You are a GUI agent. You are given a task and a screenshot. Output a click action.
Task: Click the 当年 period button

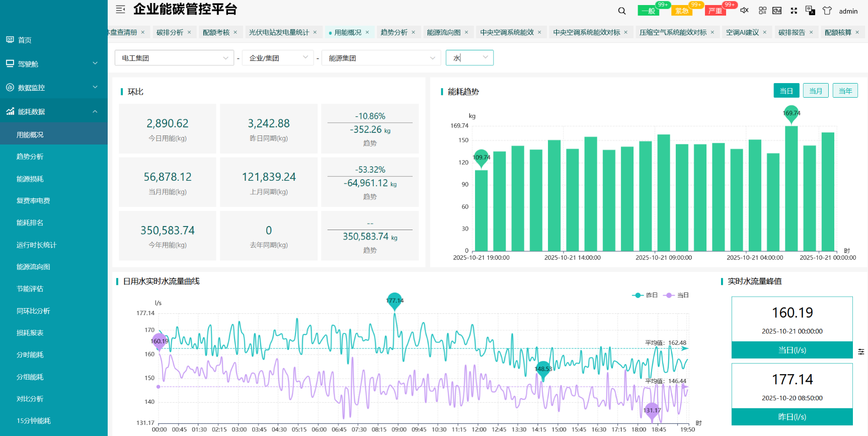click(x=845, y=91)
